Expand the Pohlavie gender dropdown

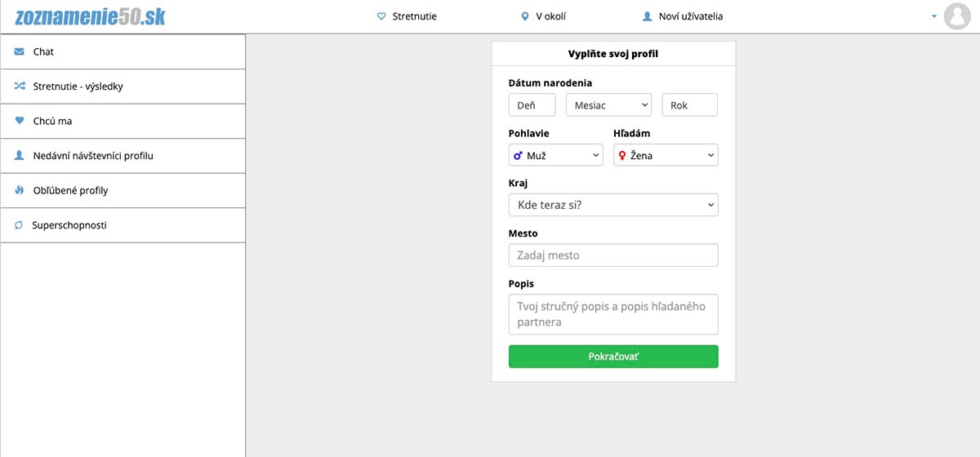tap(555, 155)
